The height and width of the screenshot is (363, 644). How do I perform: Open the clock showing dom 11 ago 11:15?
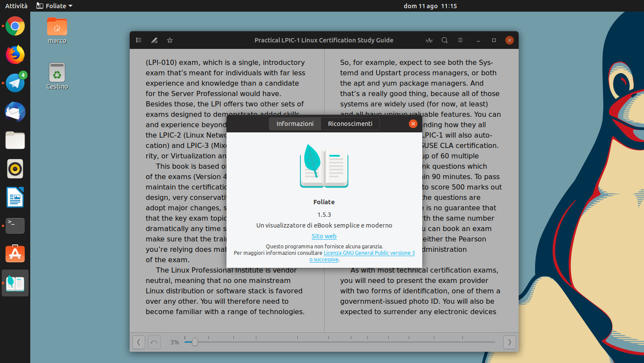(430, 6)
